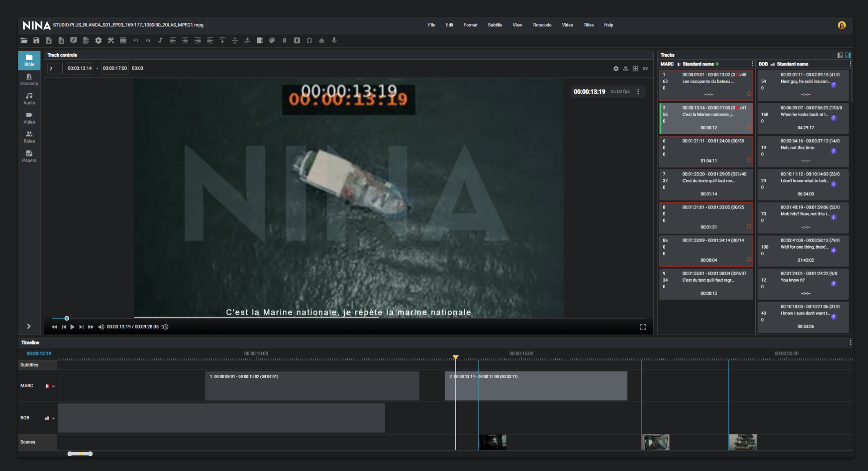Toggle the OV option in track controls
Image resolution: width=868 pixels, height=471 pixels.
[x=645, y=68]
